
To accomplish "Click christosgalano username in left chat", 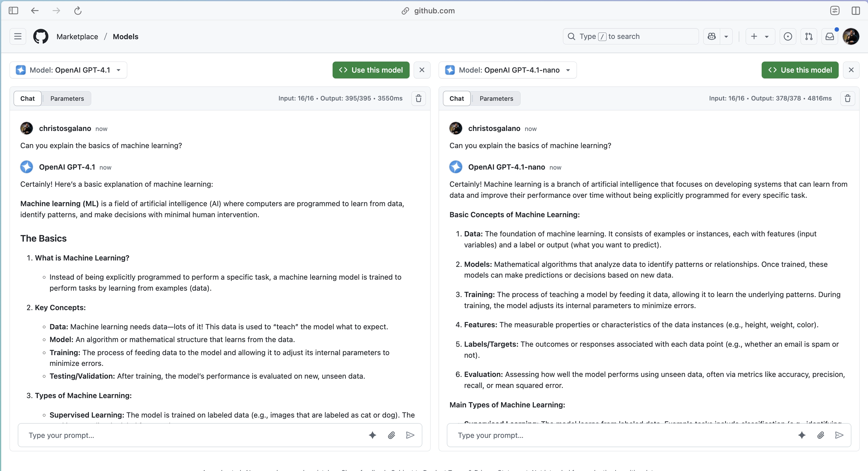I will pyautogui.click(x=65, y=128).
